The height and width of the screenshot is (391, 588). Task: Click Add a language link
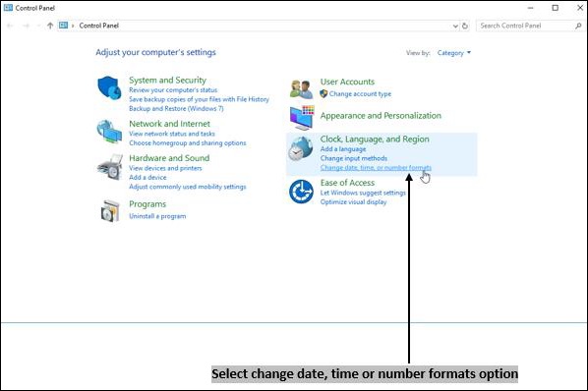click(343, 149)
